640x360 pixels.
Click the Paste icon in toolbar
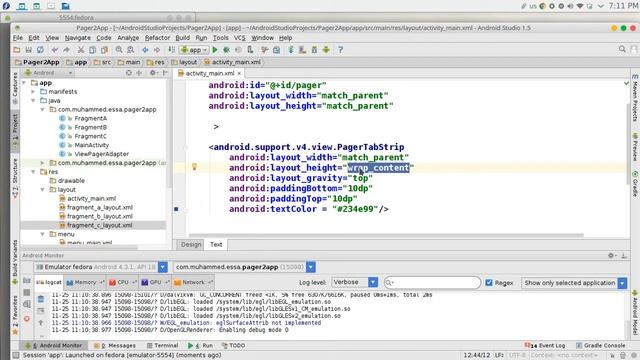point(104,50)
